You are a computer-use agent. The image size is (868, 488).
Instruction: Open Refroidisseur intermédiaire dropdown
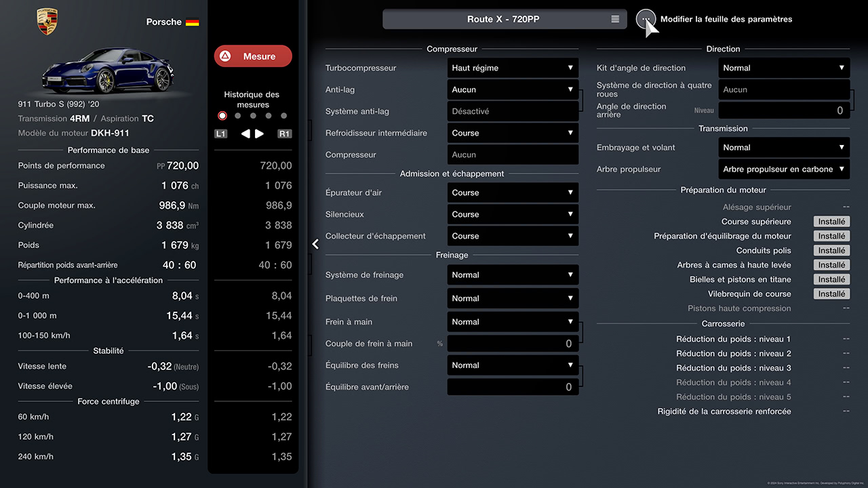[x=513, y=133]
